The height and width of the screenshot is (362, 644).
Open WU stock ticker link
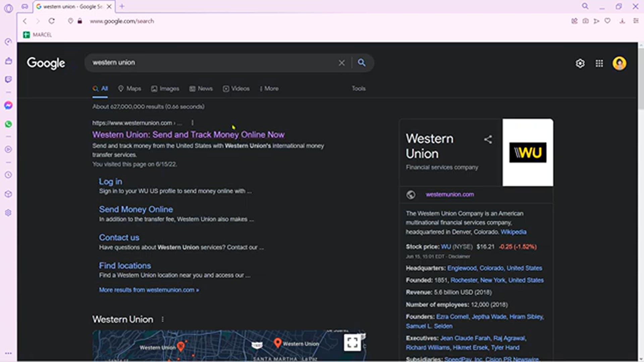[446, 247]
